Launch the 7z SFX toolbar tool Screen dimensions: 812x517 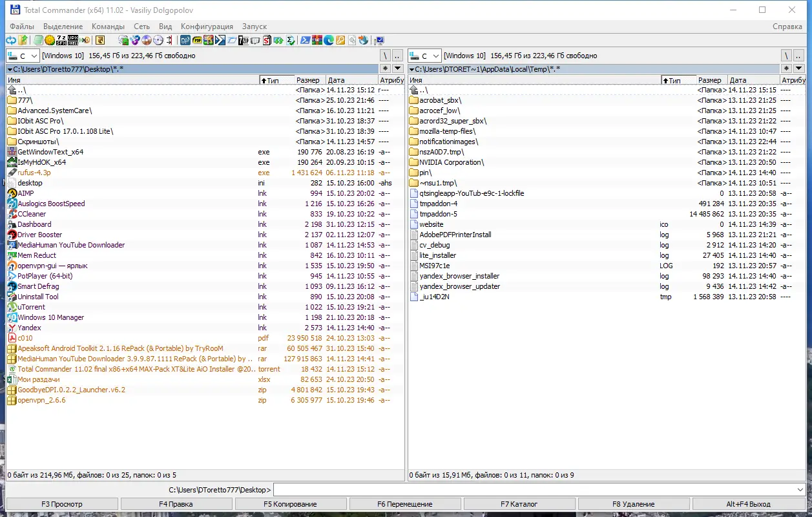pyautogui.click(x=61, y=40)
